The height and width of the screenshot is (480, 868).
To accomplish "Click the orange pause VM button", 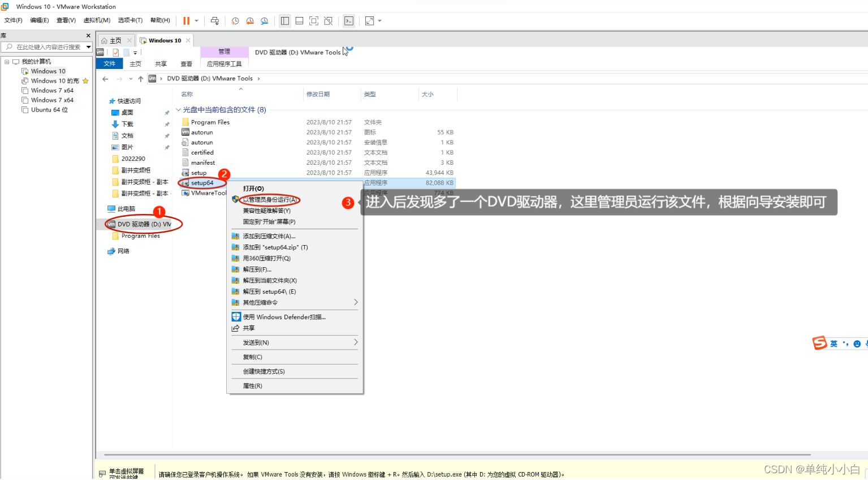I will click(186, 21).
